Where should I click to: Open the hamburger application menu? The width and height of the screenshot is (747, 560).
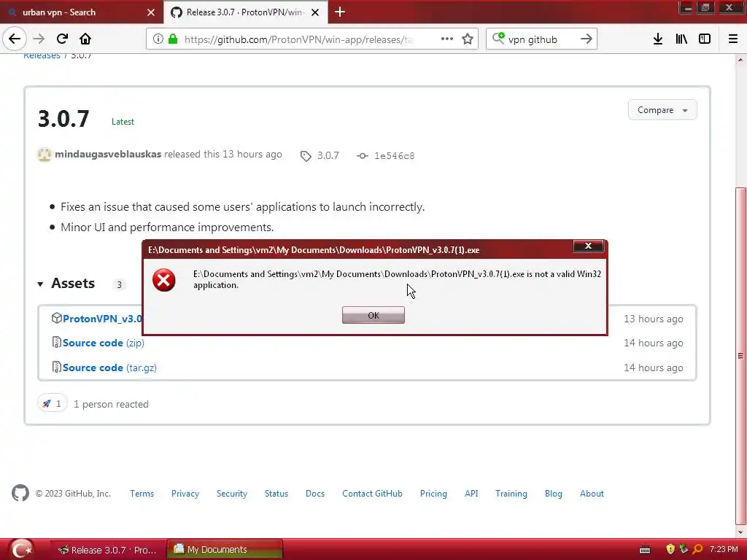coord(733,39)
